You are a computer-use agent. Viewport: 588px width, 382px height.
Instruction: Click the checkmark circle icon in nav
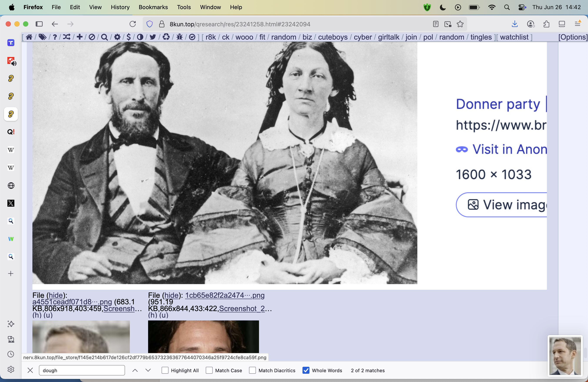tap(192, 37)
